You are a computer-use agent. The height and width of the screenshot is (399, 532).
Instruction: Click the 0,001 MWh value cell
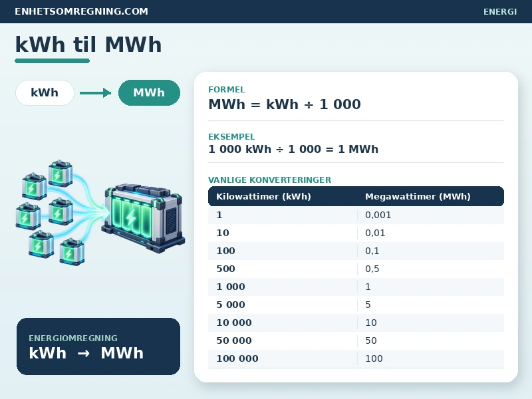tap(431, 215)
